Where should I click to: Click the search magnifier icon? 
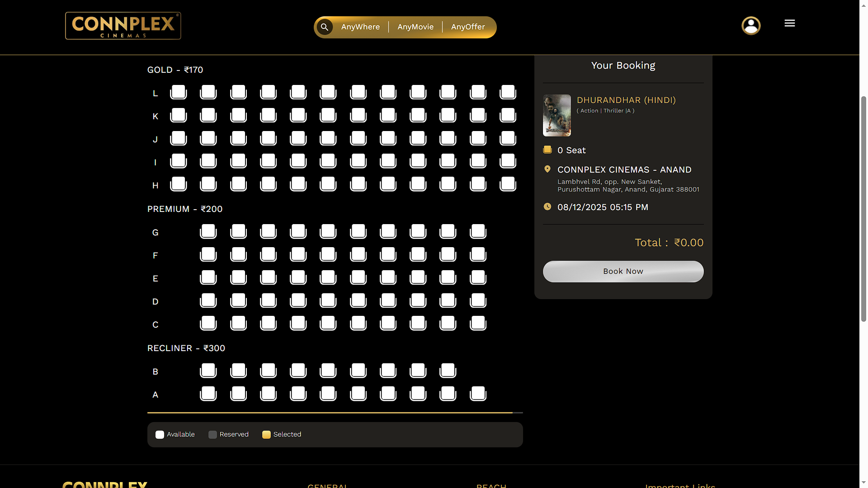[324, 27]
